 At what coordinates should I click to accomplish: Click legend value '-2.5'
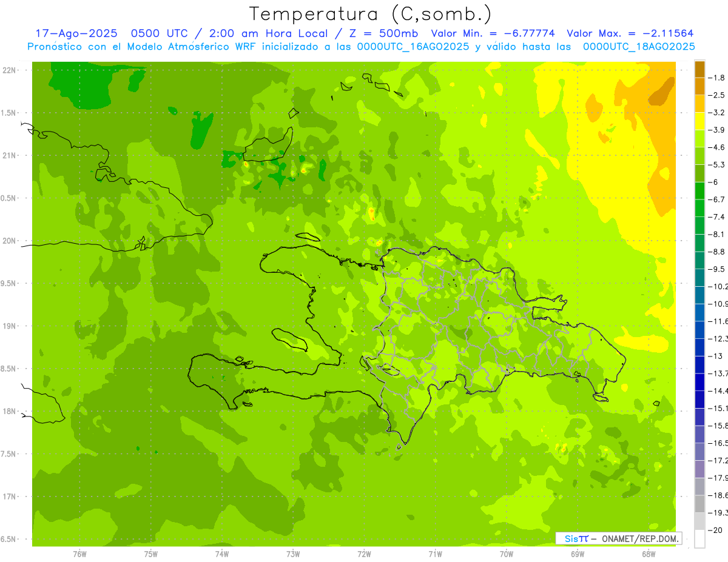pyautogui.click(x=718, y=95)
